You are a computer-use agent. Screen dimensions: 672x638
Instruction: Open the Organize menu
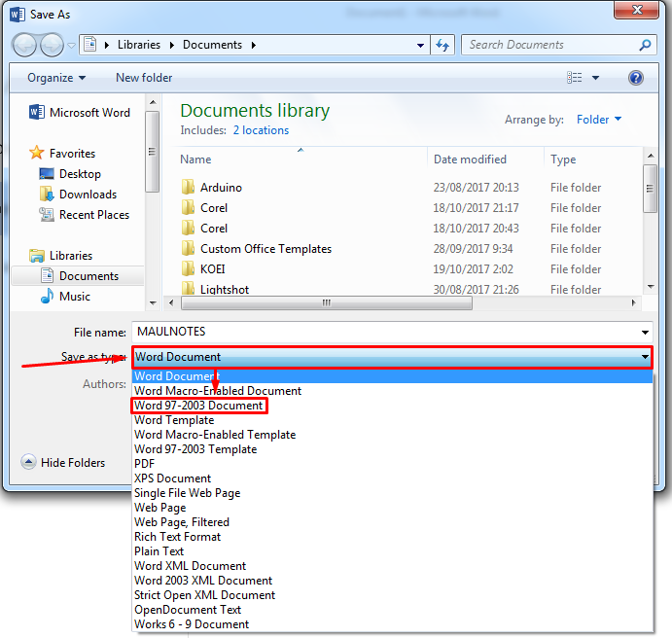56,78
